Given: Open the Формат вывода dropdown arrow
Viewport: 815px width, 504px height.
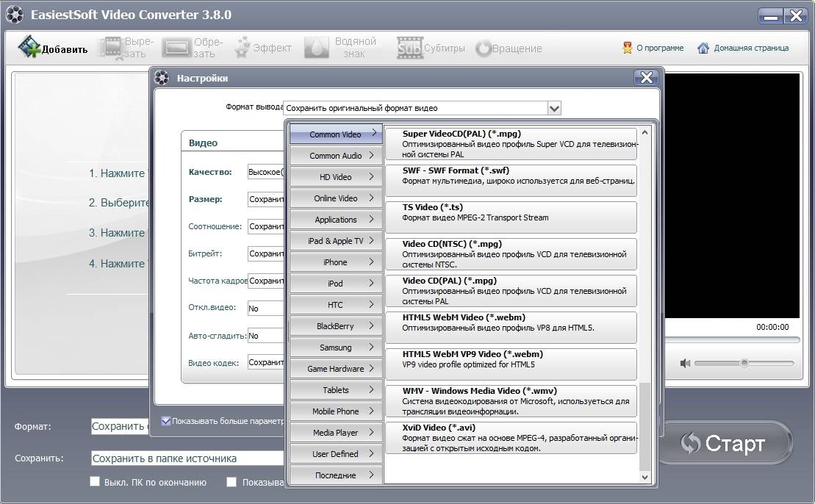Looking at the screenshot, I should point(554,108).
